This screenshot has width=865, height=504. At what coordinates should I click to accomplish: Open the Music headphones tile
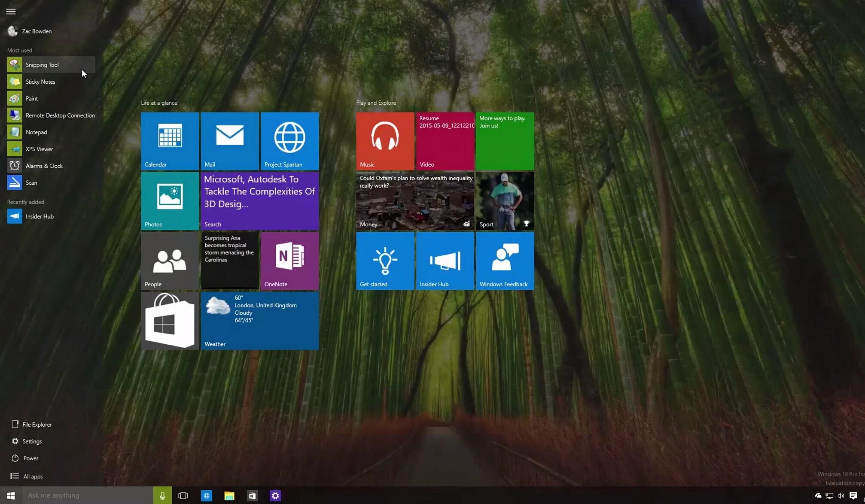pyautogui.click(x=385, y=141)
